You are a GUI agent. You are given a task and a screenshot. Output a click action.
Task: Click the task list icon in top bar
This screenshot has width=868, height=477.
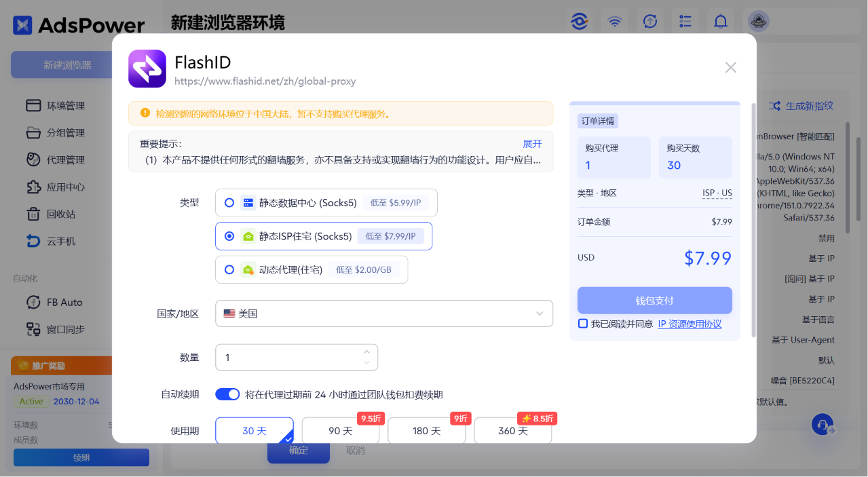click(685, 21)
